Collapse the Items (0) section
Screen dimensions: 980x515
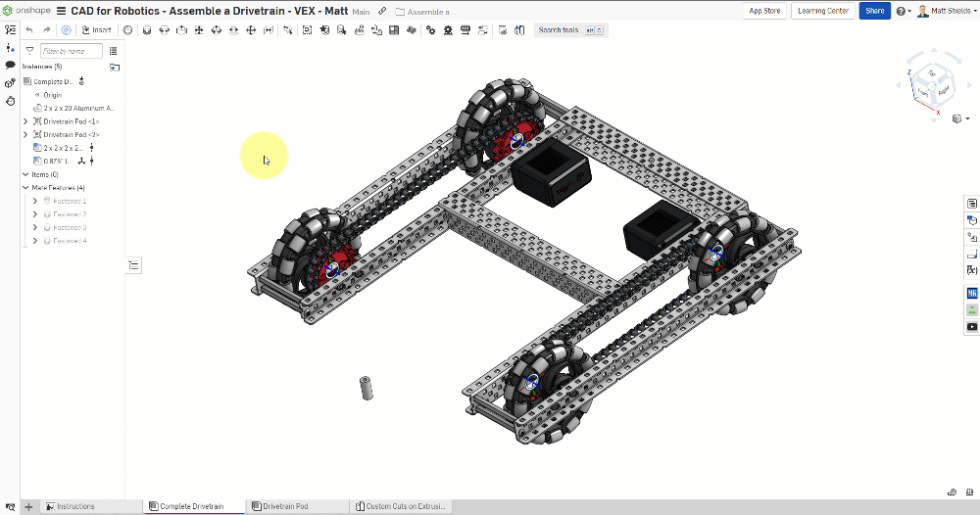click(25, 174)
